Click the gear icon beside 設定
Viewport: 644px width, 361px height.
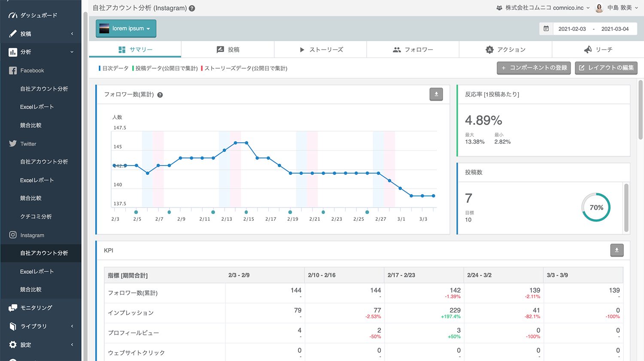(x=13, y=345)
